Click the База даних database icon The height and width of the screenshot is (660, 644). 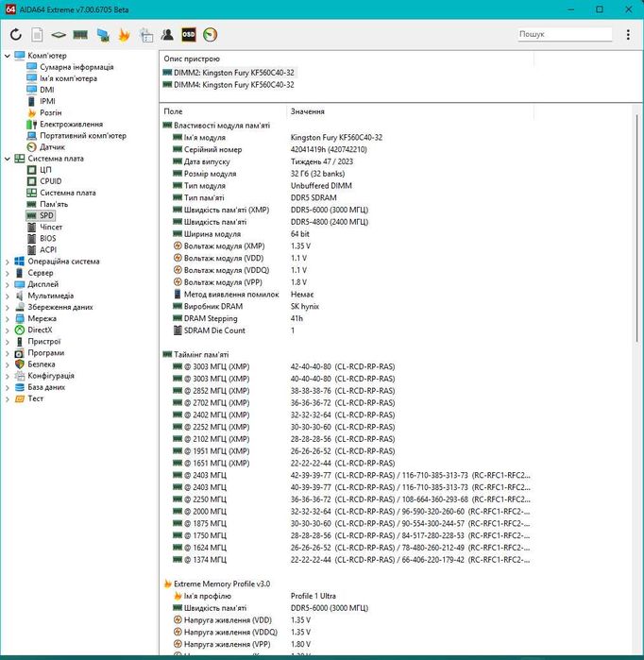20,387
